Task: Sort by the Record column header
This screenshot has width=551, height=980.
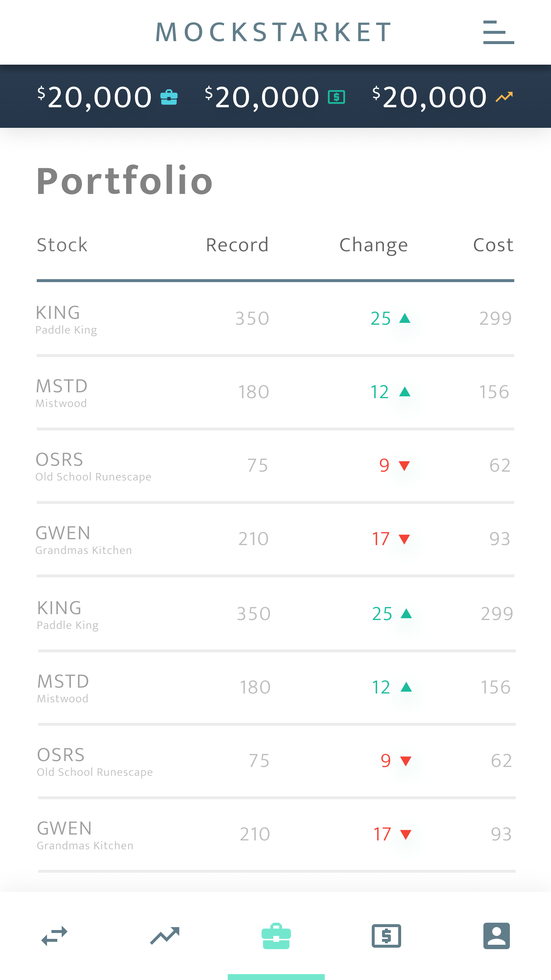Action: (237, 245)
